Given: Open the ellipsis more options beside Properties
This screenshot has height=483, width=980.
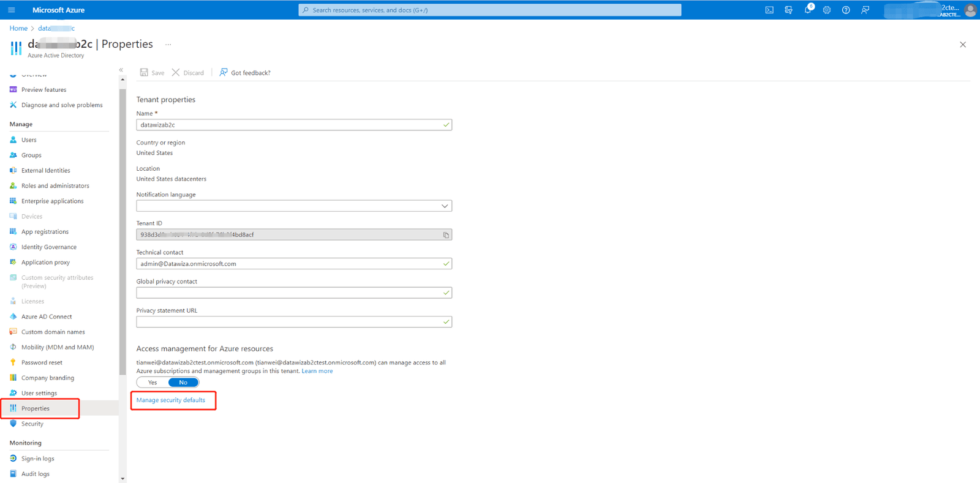Looking at the screenshot, I should (x=168, y=45).
